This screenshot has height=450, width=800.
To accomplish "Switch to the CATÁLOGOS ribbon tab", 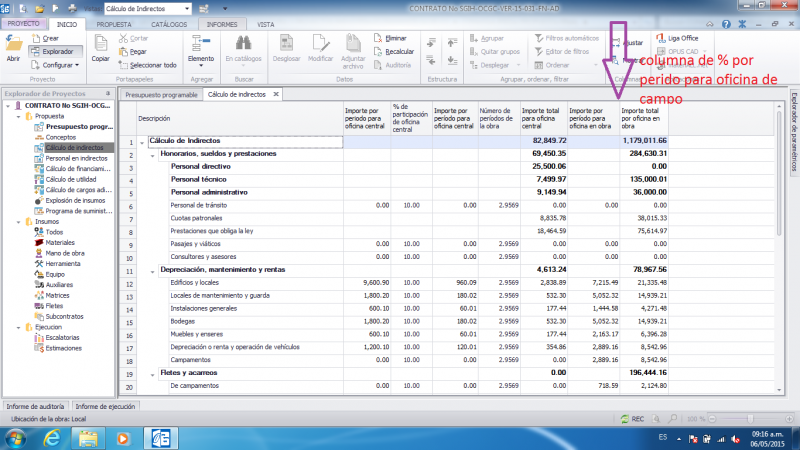I will coord(169,23).
